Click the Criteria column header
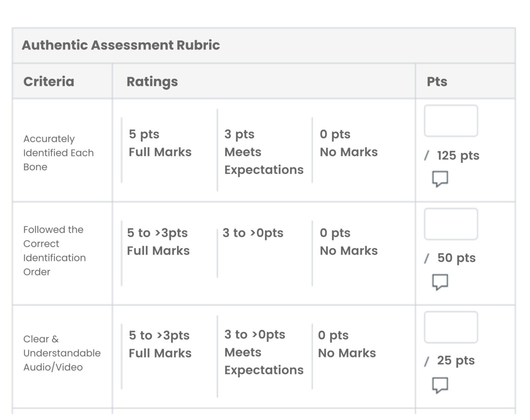Image resolution: width=530 pixels, height=420 pixels. tap(49, 82)
